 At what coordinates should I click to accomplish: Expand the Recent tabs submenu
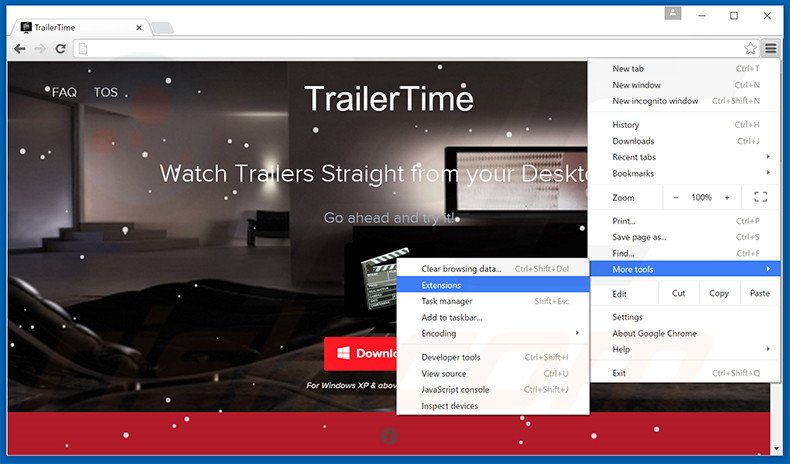(x=684, y=157)
